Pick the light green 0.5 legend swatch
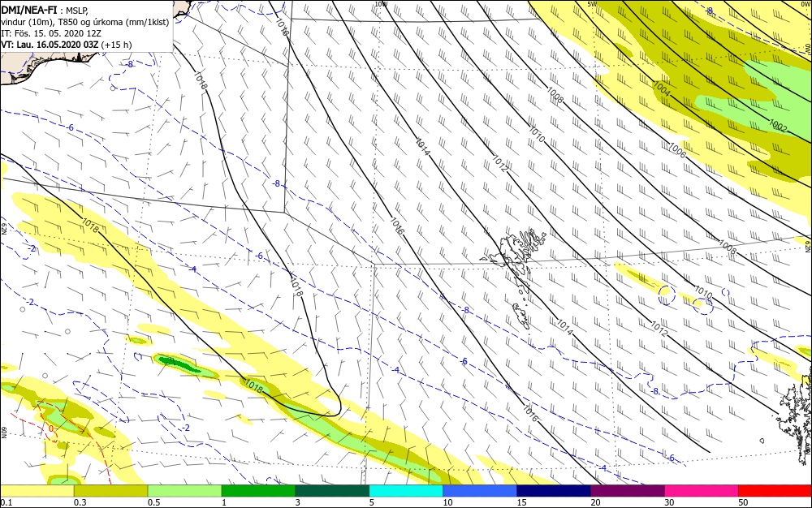The height and width of the screenshot is (508, 812). 184,491
